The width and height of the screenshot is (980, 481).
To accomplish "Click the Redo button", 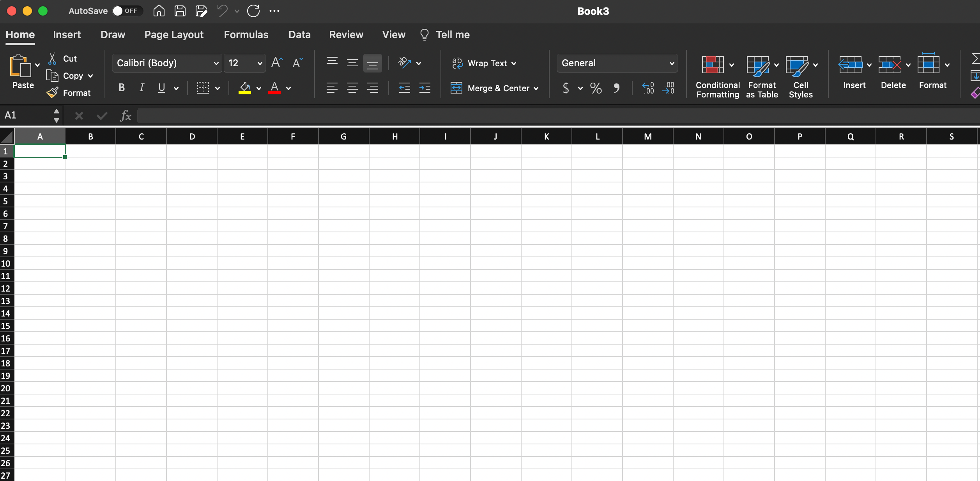I will coord(253,11).
